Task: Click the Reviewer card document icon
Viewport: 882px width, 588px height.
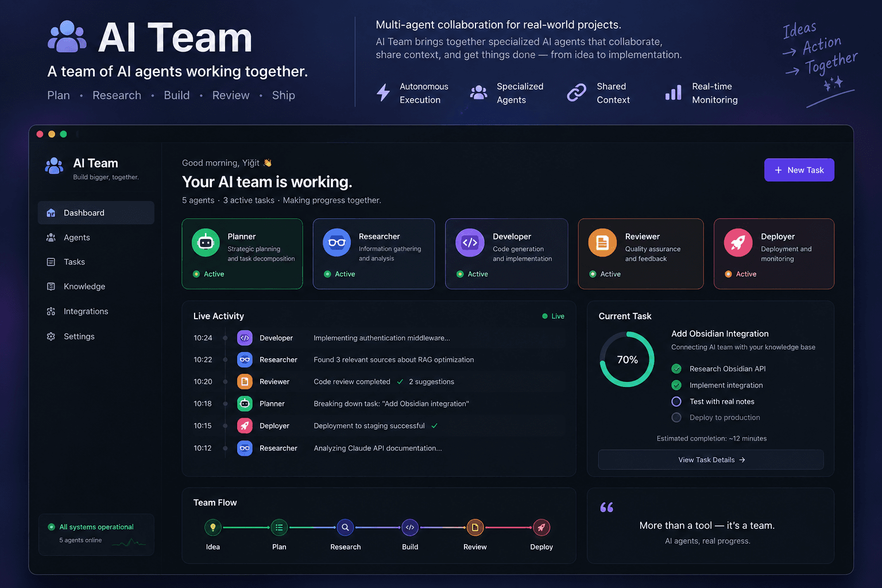Action: (x=602, y=242)
